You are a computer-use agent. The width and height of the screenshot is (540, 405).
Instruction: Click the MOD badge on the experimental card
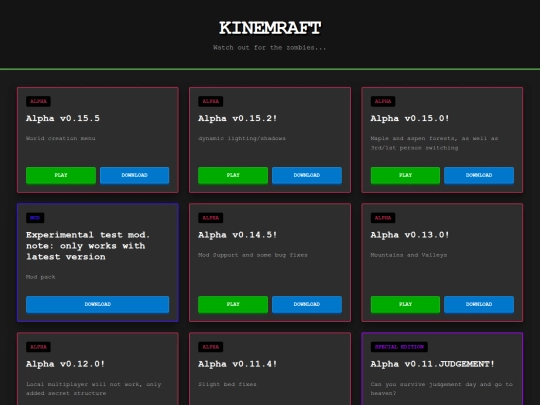click(35, 218)
